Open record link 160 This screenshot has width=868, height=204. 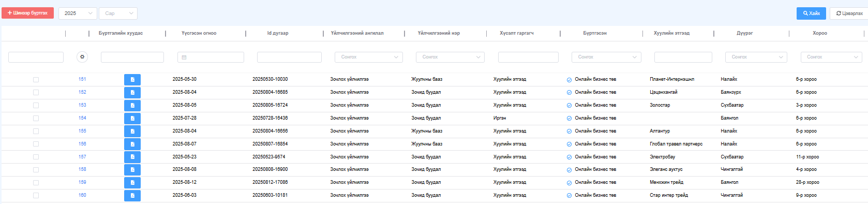tap(82, 195)
